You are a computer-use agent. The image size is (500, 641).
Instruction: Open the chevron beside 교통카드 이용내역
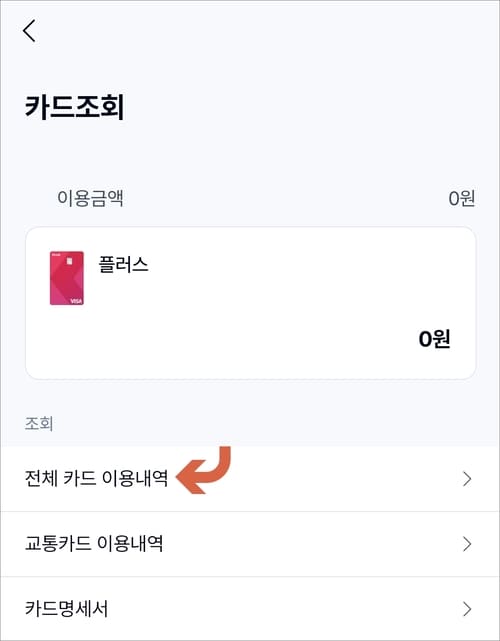point(467,544)
